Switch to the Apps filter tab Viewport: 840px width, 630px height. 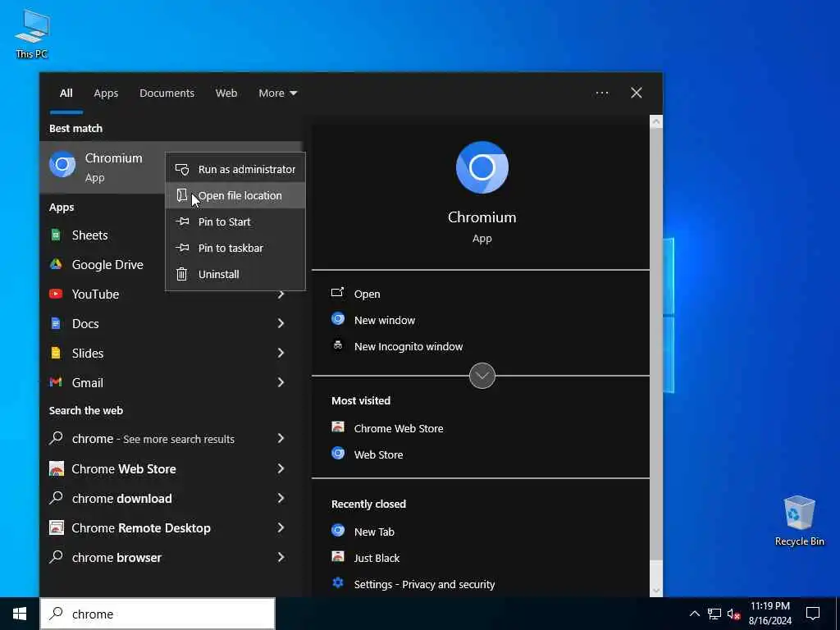(106, 94)
